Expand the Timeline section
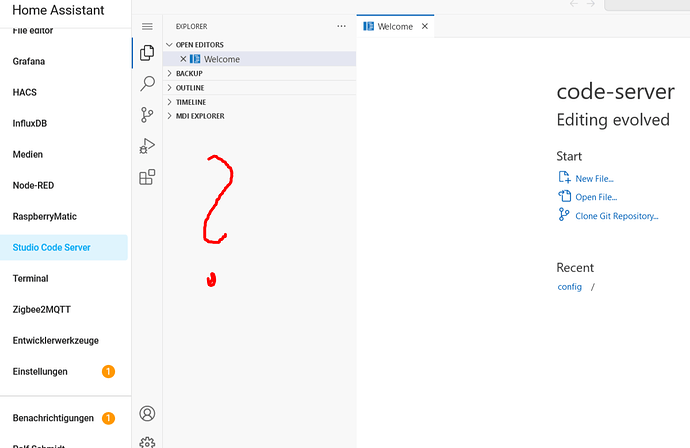Image resolution: width=690 pixels, height=448 pixels. tap(259, 102)
